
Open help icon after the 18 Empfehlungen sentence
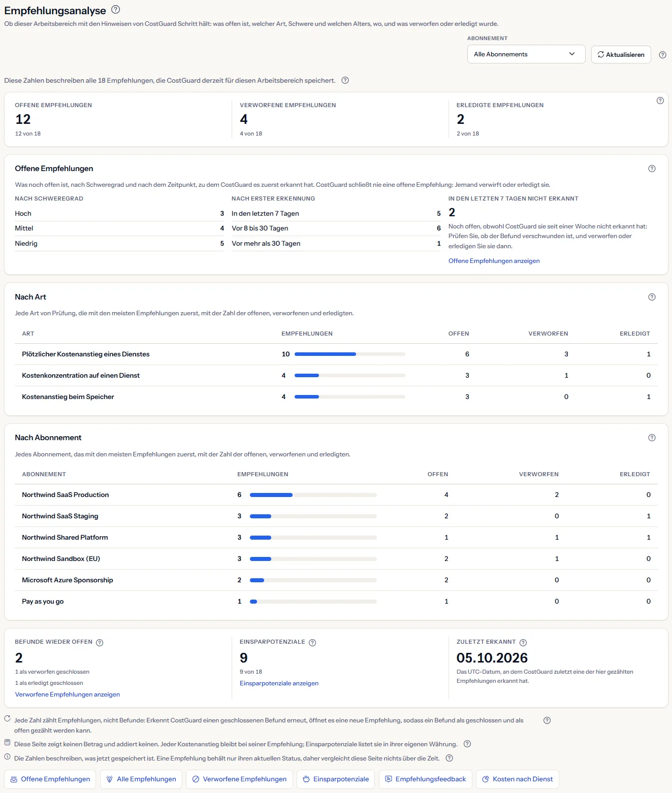tap(345, 80)
